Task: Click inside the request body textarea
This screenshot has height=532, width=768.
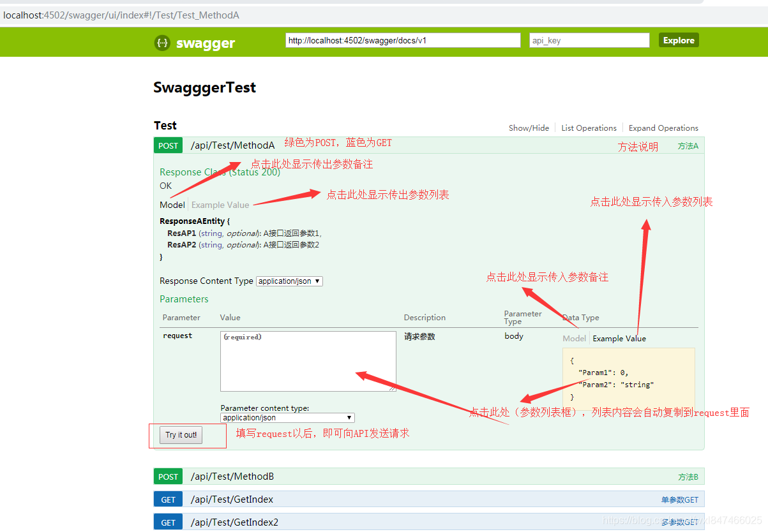Action: pyautogui.click(x=308, y=361)
